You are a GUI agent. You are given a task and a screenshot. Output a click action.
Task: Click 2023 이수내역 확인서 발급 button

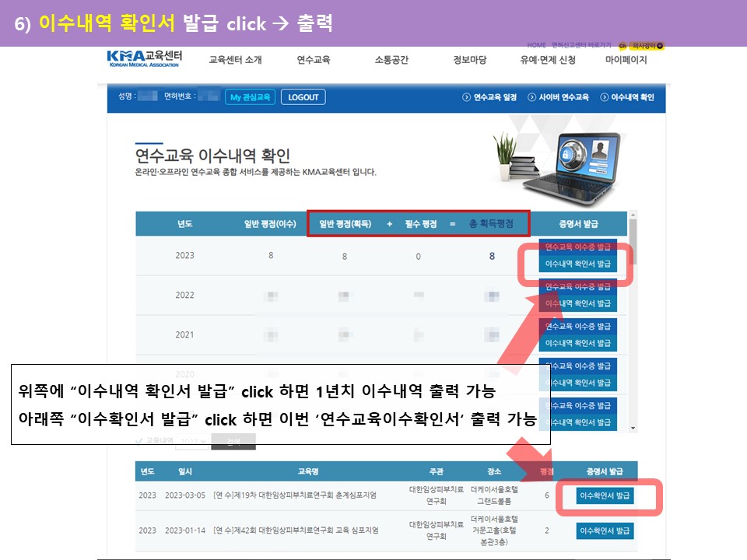tap(577, 264)
